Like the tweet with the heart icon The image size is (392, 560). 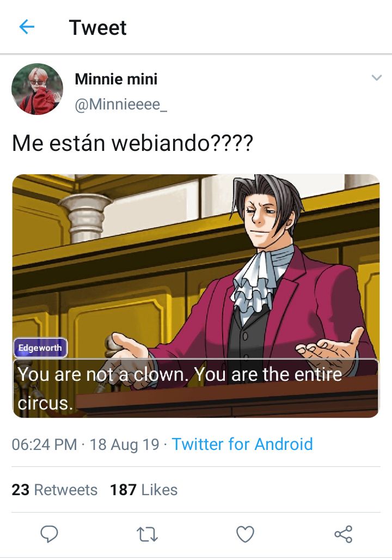point(245,534)
